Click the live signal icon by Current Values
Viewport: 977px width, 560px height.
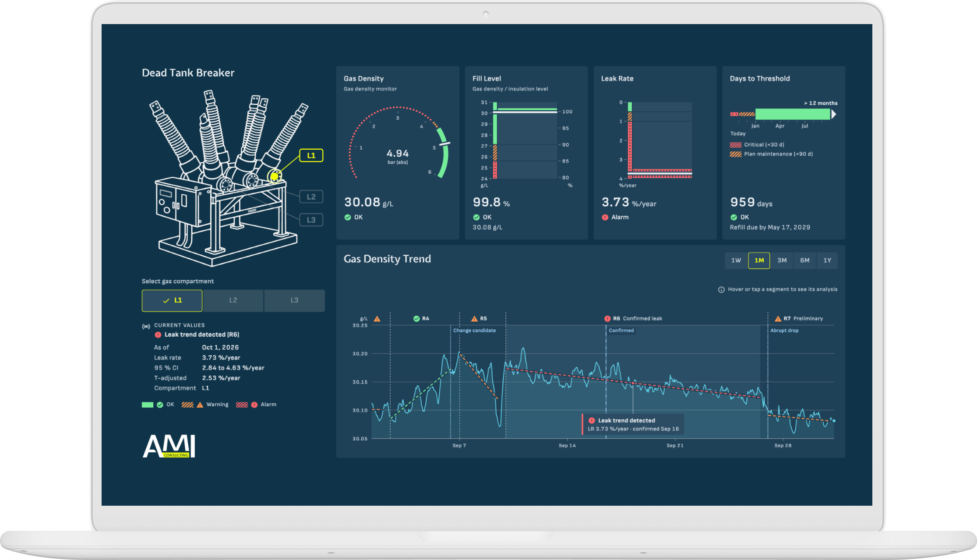[146, 326]
